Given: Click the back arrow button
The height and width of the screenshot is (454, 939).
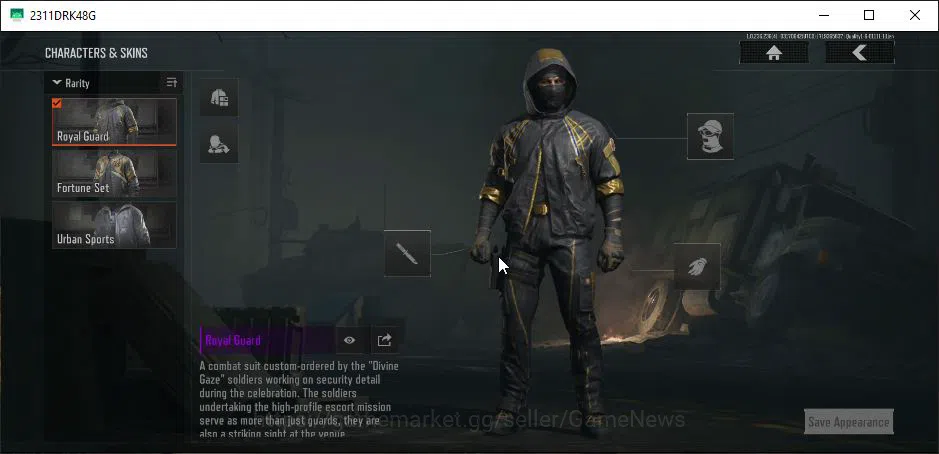Looking at the screenshot, I should [859, 53].
